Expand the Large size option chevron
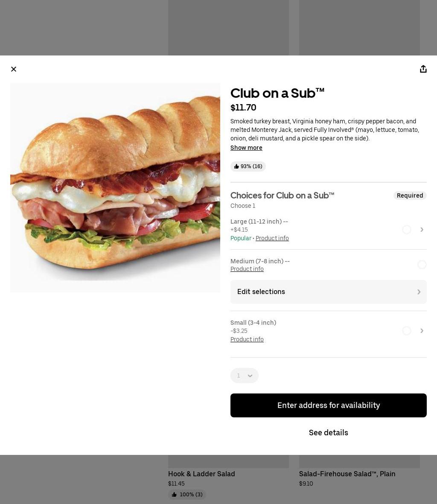This screenshot has width=437, height=504. [422, 230]
